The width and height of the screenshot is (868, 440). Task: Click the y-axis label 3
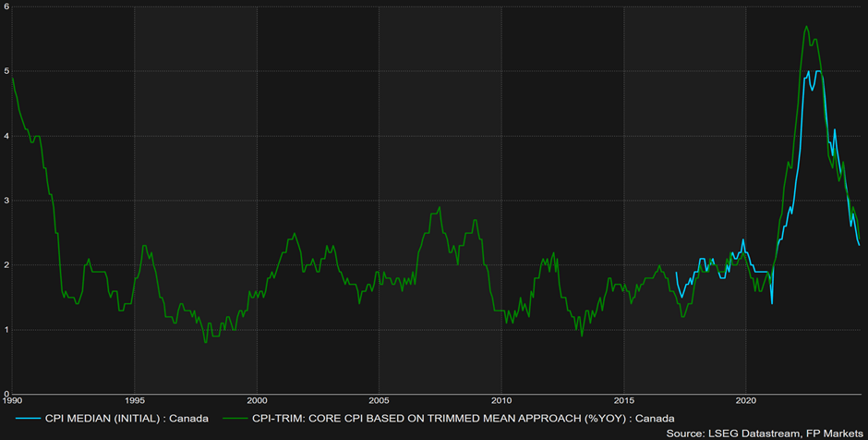point(6,201)
